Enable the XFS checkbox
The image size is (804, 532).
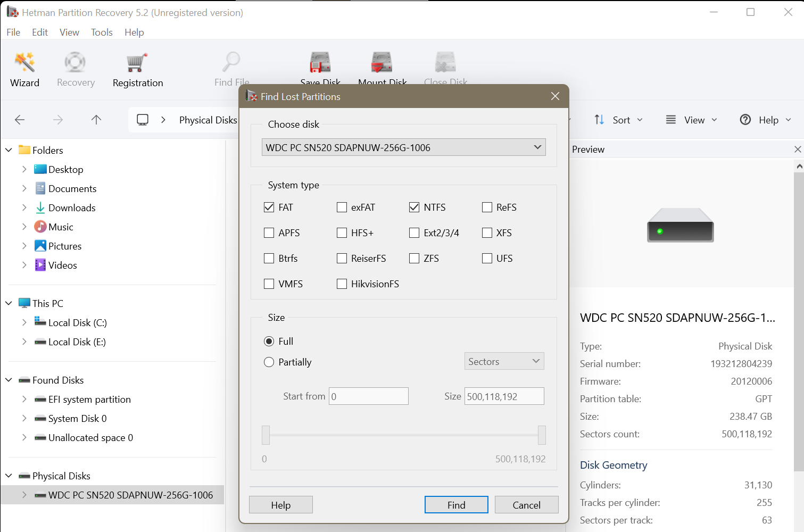[x=487, y=233]
